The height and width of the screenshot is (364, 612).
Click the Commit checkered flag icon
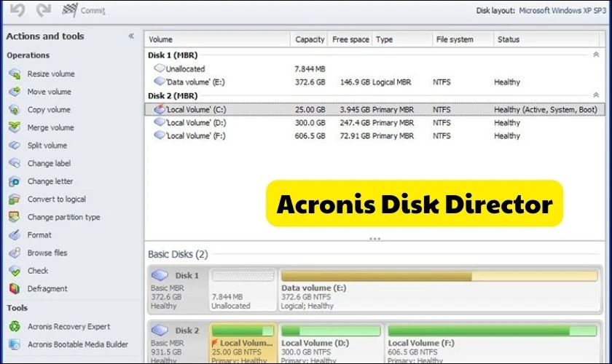(x=70, y=9)
